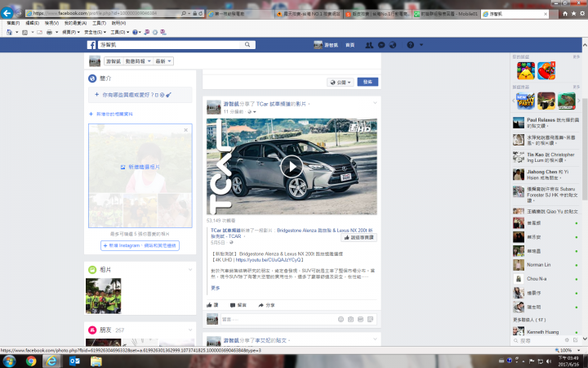Open the notifications globe icon

point(393,45)
